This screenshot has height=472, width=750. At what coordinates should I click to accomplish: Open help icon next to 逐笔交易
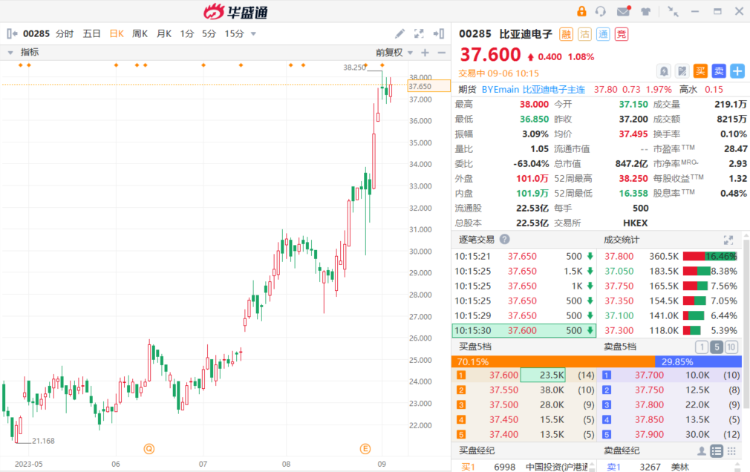click(505, 239)
